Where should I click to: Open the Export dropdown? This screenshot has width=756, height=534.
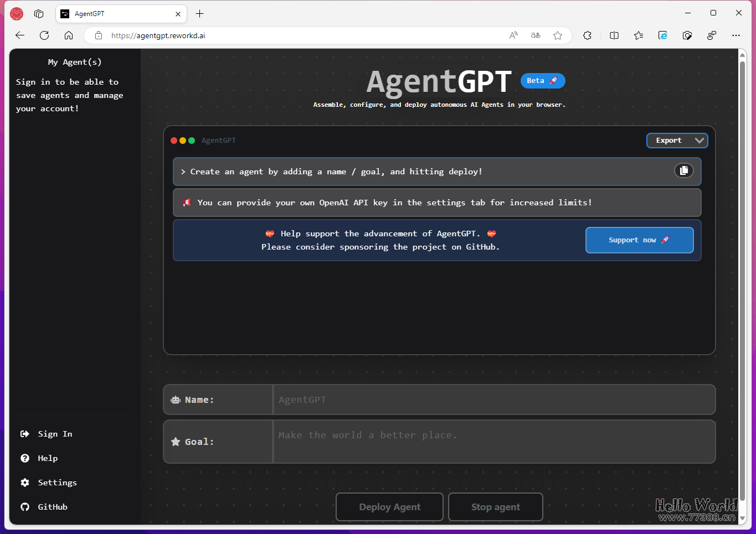pyautogui.click(x=677, y=141)
